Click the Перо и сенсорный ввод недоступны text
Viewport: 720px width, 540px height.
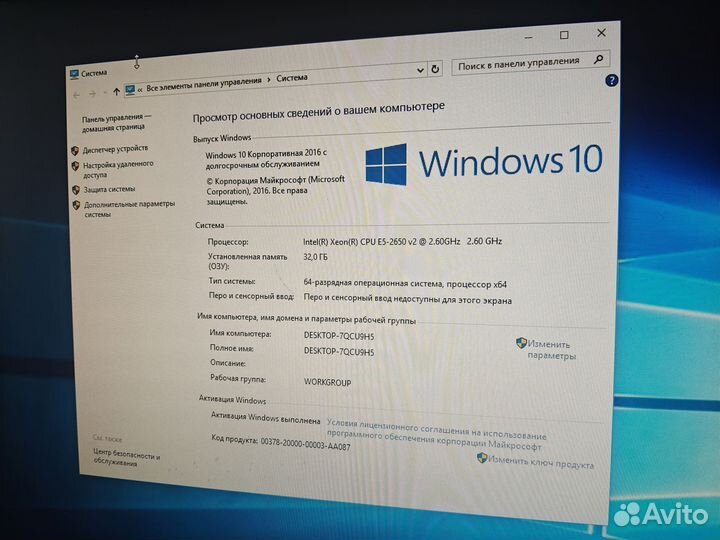407,299
